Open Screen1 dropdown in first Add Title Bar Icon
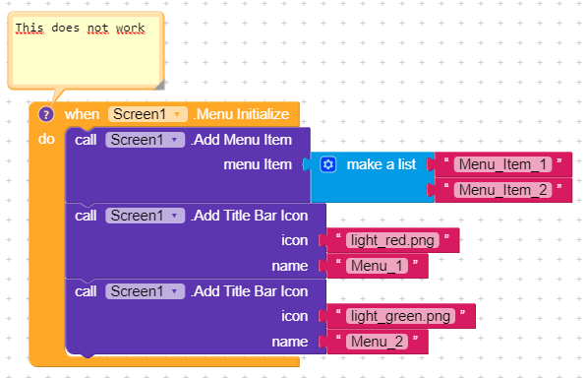 pyautogui.click(x=146, y=216)
